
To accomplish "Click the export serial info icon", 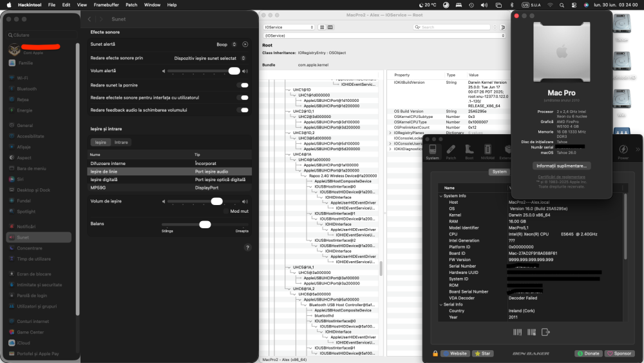I will coord(545,332).
